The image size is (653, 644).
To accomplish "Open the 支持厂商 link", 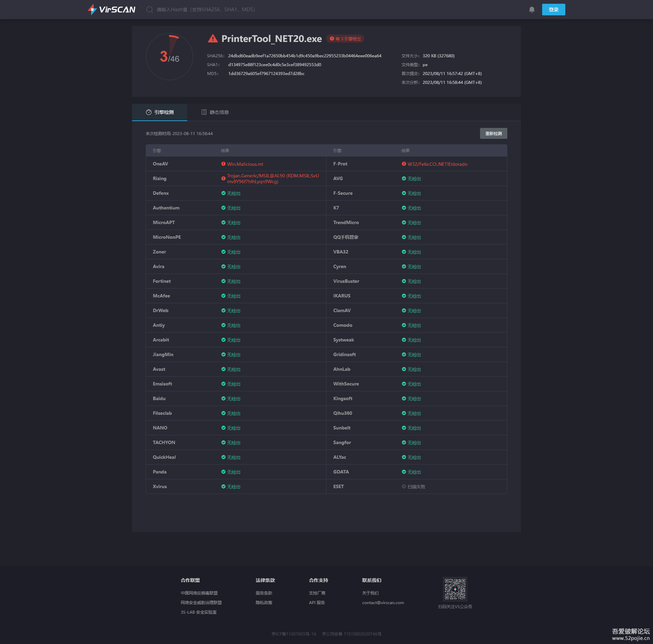I will coord(317,593).
